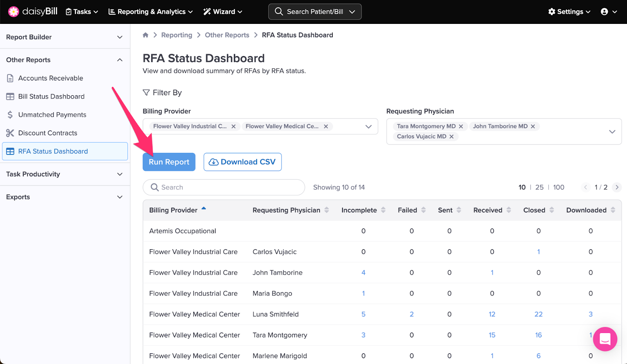Go to next results page
This screenshot has width=627, height=364.
pos(617,187)
